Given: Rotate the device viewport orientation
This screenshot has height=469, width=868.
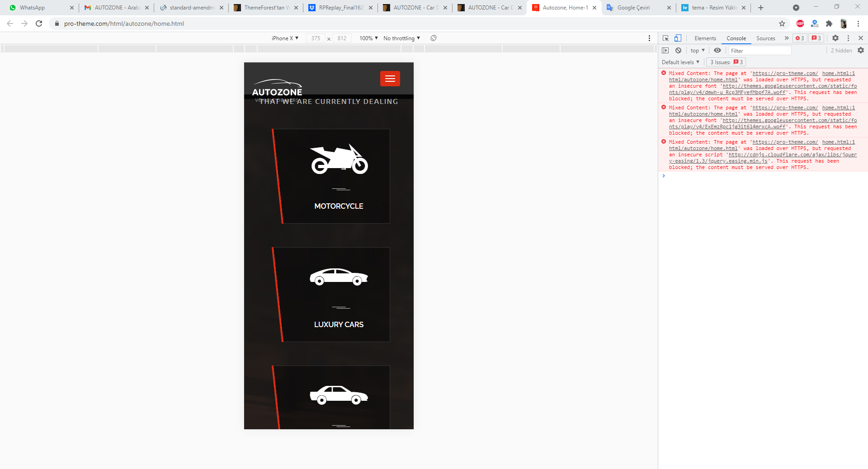Looking at the screenshot, I should (x=434, y=38).
